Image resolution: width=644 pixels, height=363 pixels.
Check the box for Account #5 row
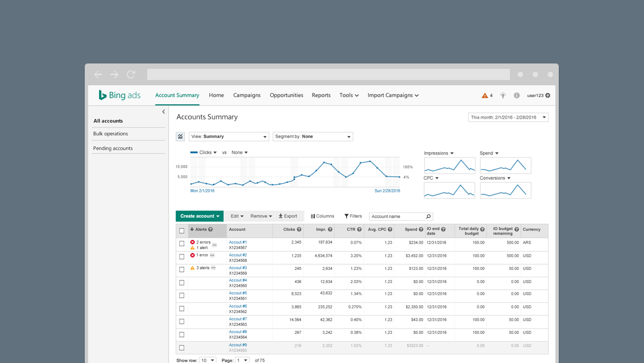pos(182,296)
